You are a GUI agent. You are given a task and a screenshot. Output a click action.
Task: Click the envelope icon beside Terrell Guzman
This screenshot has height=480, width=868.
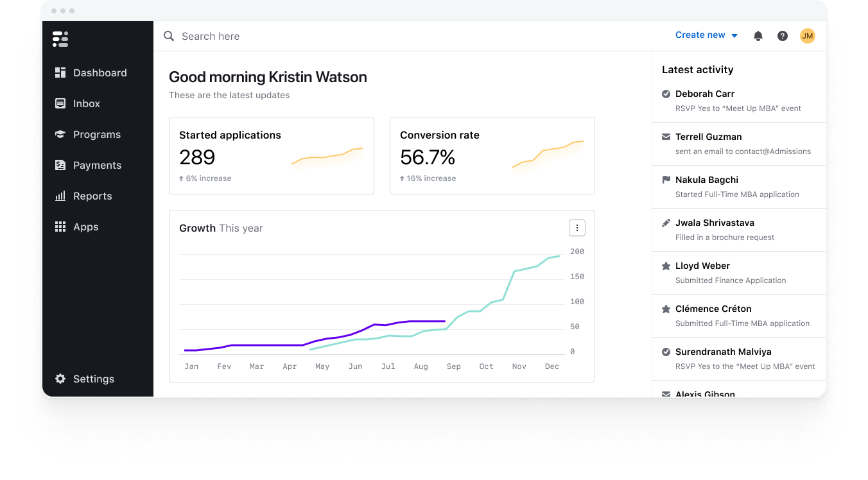coord(666,137)
